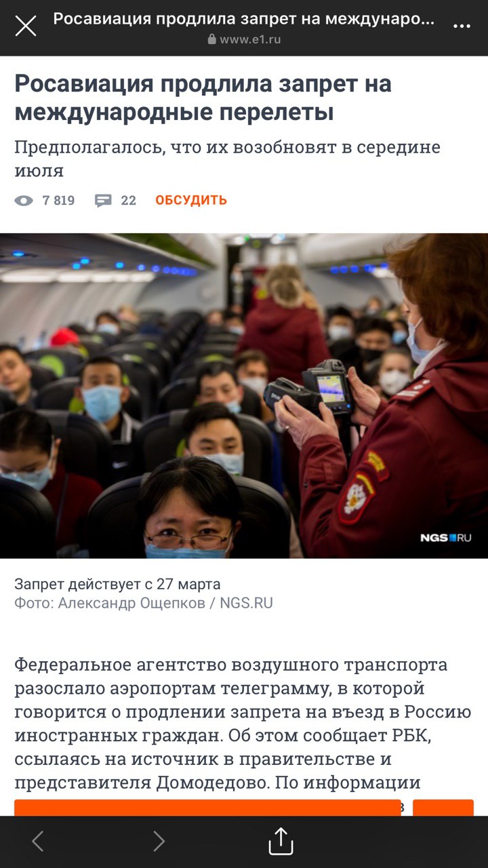Open the three-dot options menu

click(462, 26)
